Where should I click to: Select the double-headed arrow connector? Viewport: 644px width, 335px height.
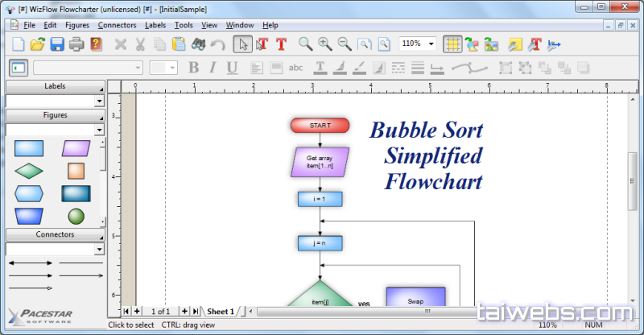pyautogui.click(x=30, y=263)
